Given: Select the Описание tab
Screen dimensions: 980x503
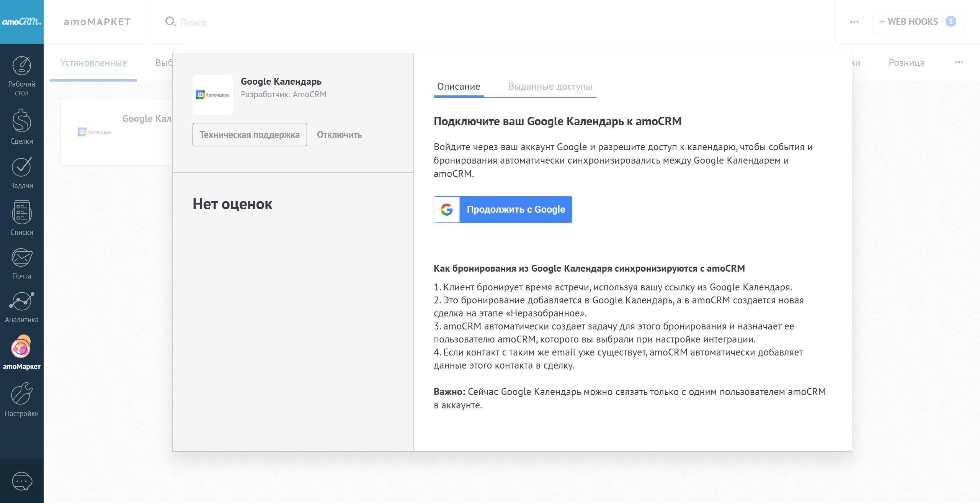Looking at the screenshot, I should coord(459,87).
